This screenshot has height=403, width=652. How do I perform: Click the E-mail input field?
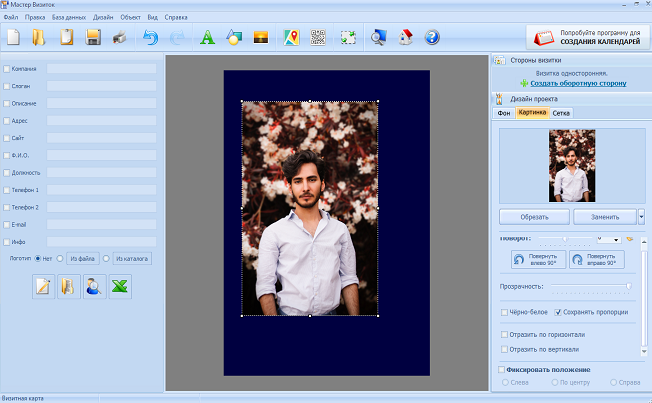(x=101, y=224)
